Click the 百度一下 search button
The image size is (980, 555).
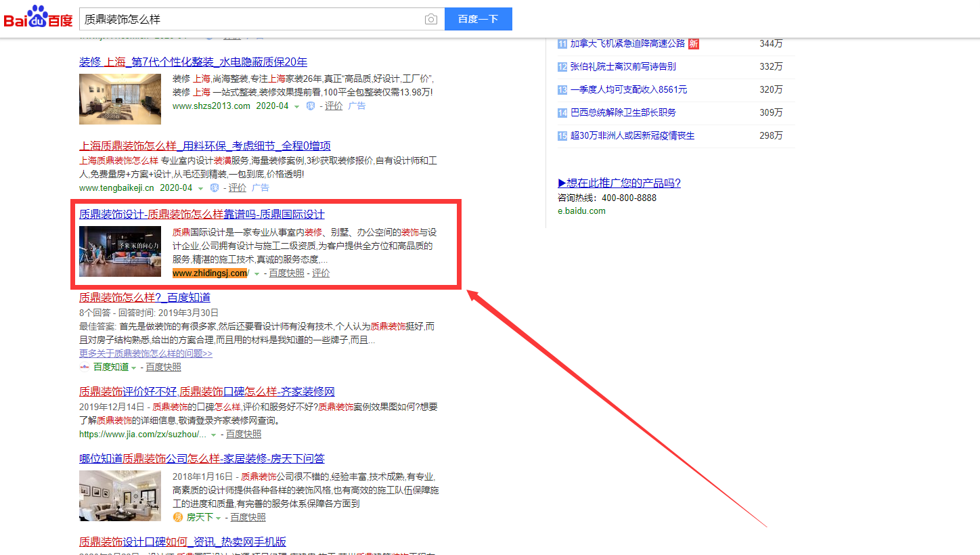[478, 19]
